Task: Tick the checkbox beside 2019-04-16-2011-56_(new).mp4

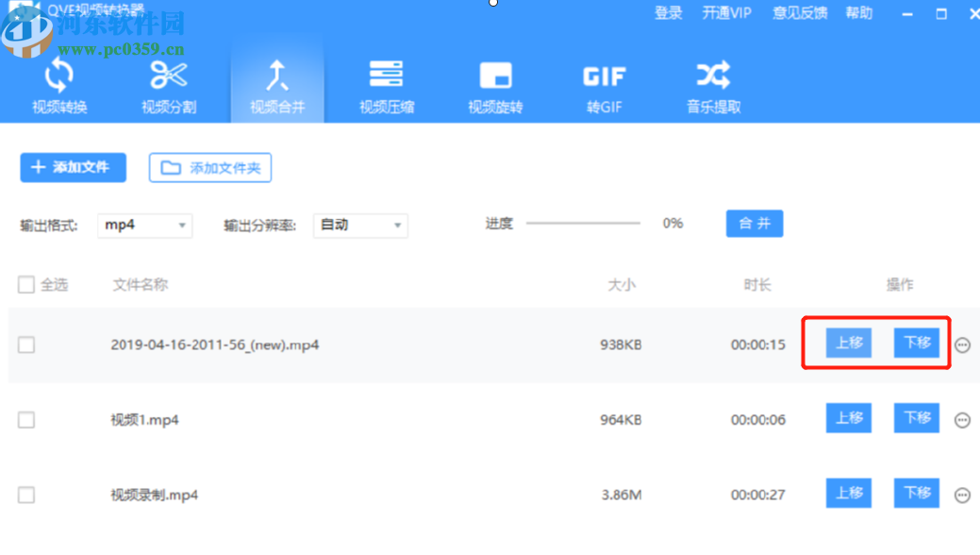Action: click(26, 345)
